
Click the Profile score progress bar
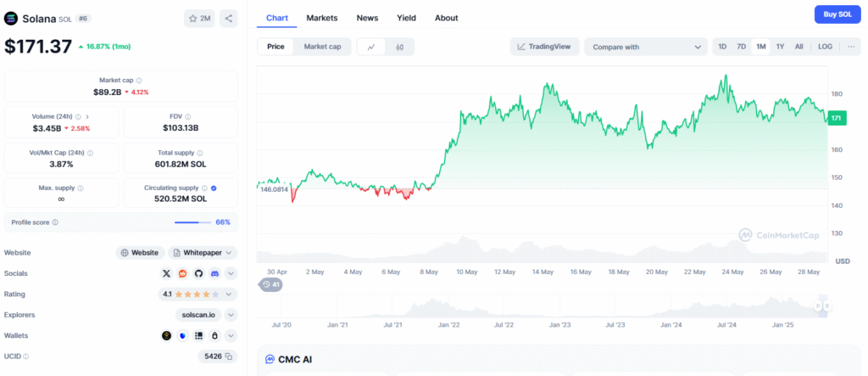click(x=192, y=222)
